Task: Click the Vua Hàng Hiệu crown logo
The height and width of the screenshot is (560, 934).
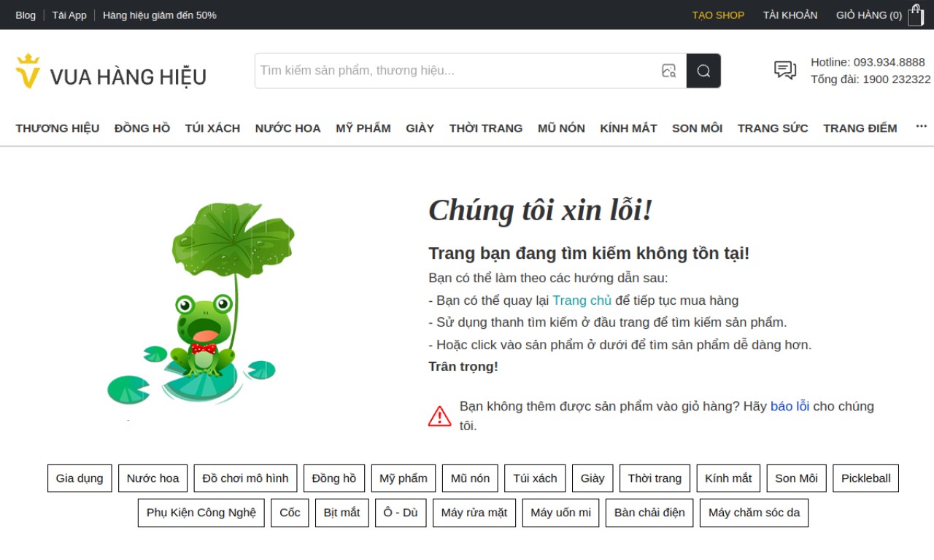Action: (x=28, y=71)
